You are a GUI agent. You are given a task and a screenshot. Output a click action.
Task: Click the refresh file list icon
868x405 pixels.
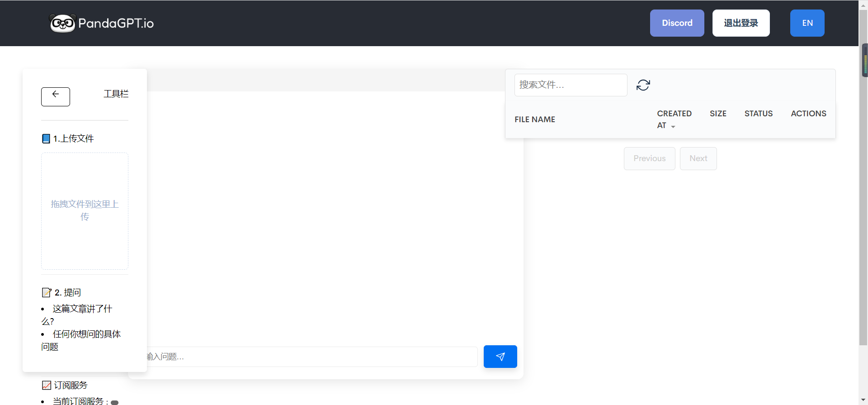tap(643, 85)
